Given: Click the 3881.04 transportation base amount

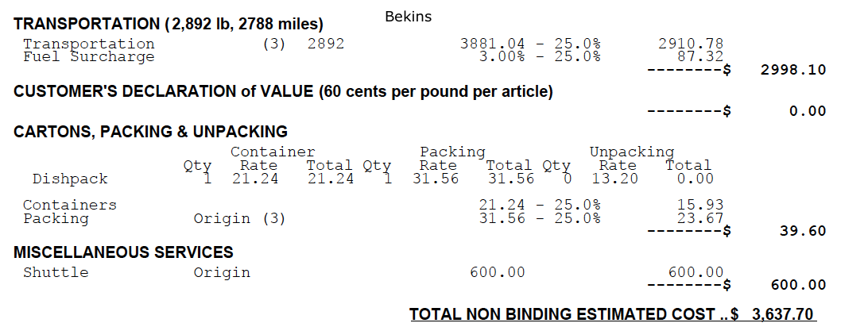Looking at the screenshot, I should pos(492,44).
